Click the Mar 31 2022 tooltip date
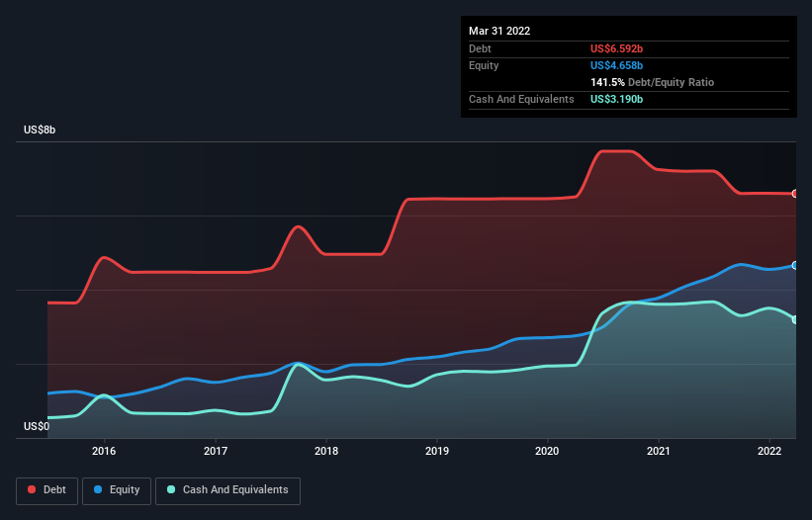The width and height of the screenshot is (812, 520). coord(499,31)
